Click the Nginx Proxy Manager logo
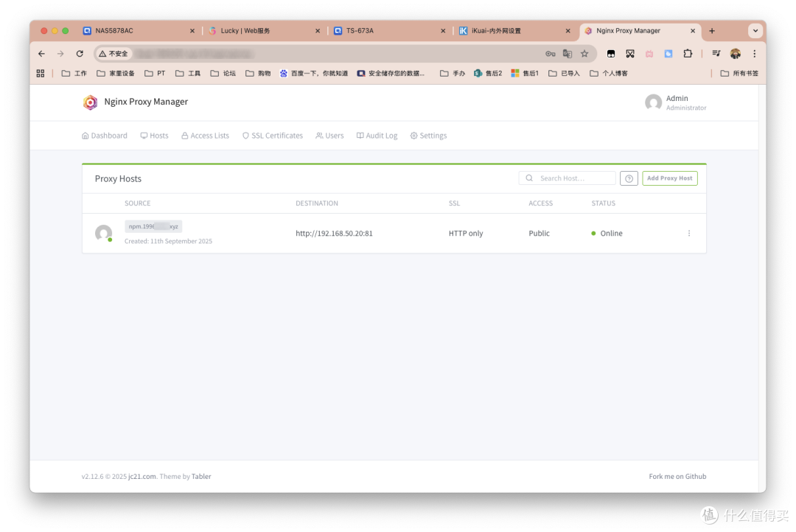This screenshot has width=796, height=532. tap(91, 102)
